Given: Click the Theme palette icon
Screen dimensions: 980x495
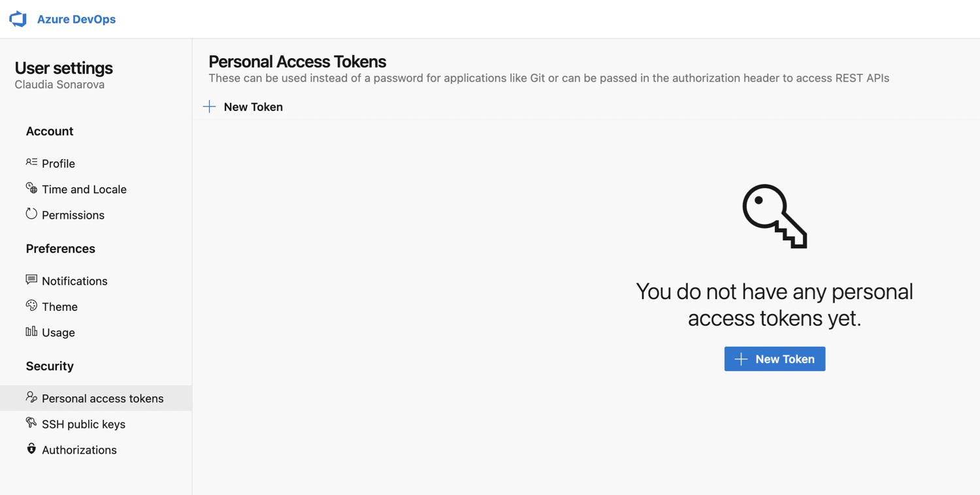Looking at the screenshot, I should tap(31, 306).
